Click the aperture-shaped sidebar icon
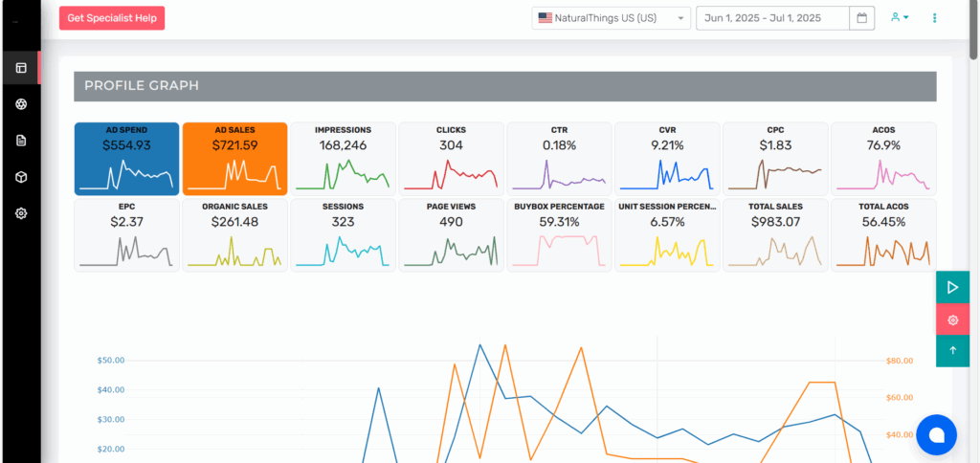 click(x=21, y=103)
